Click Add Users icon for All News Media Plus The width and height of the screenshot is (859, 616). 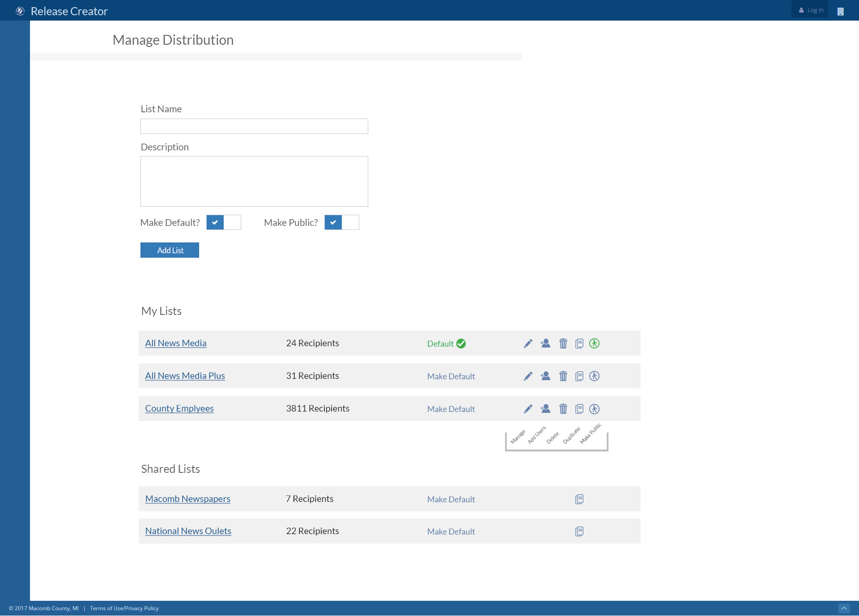(545, 376)
